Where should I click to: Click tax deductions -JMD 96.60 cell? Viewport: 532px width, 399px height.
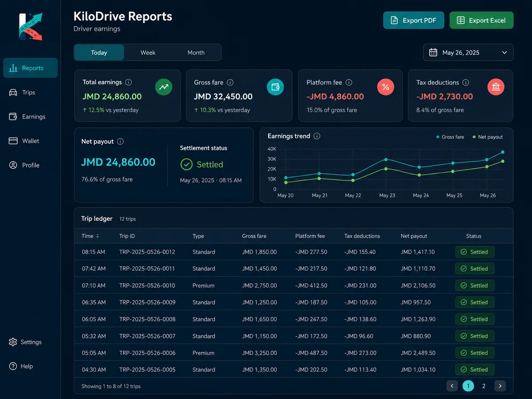(x=359, y=336)
